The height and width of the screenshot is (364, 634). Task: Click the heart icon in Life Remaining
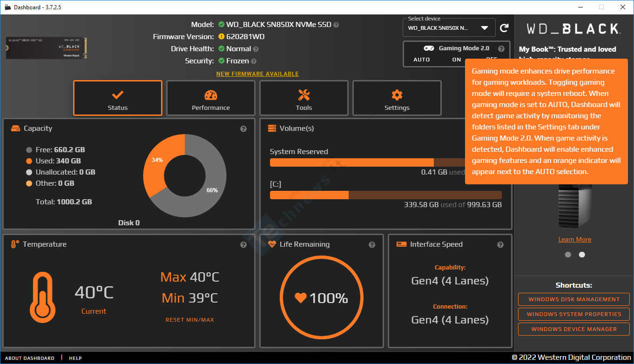coord(301,298)
